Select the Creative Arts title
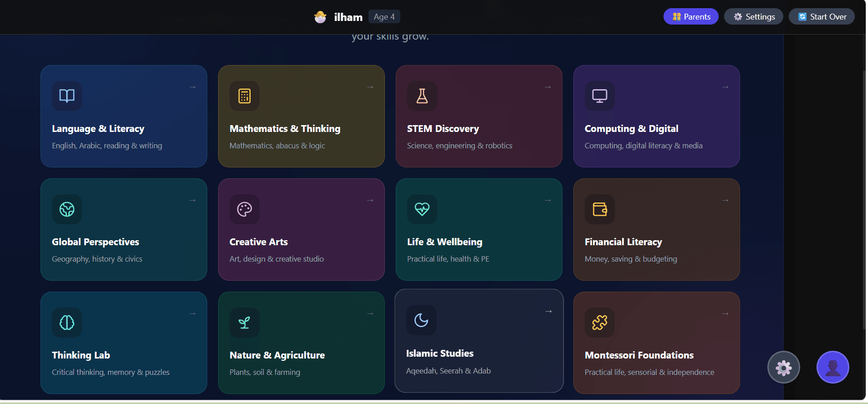 coord(259,242)
